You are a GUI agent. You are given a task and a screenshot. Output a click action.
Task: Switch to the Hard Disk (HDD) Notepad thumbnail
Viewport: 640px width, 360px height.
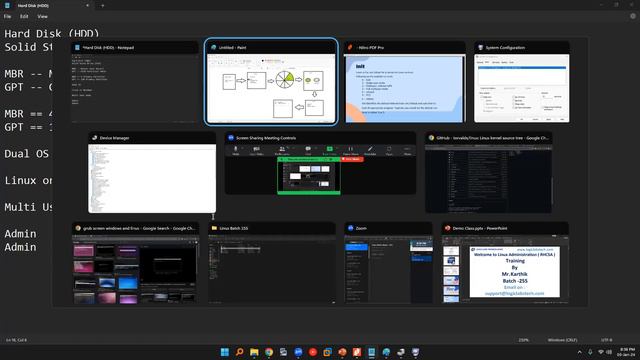pos(134,82)
